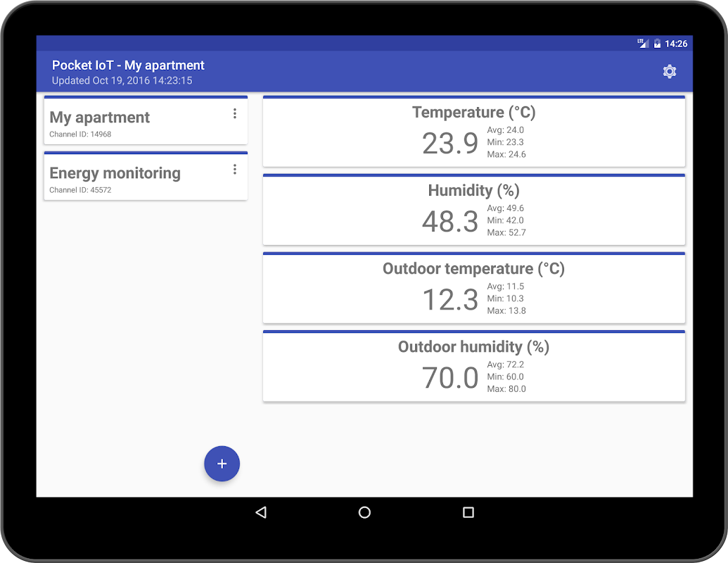Tap the Android back navigation icon

[261, 512]
